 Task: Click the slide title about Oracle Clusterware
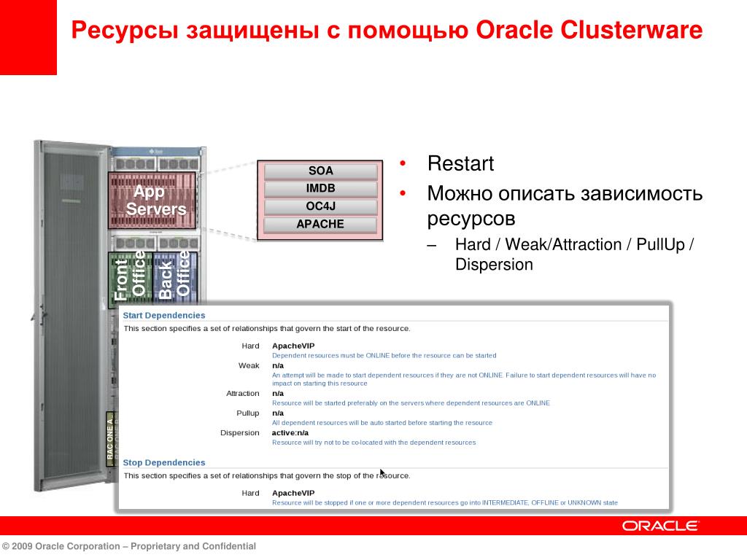point(387,29)
